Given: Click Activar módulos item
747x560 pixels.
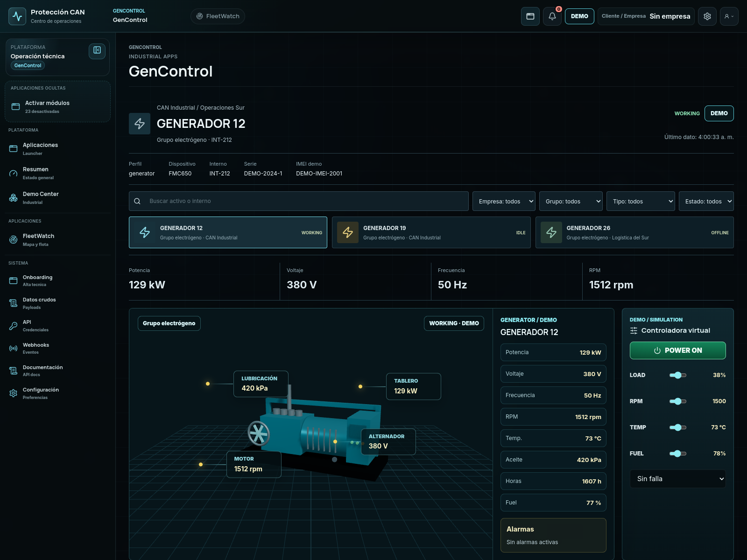Looking at the screenshot, I should (x=58, y=106).
